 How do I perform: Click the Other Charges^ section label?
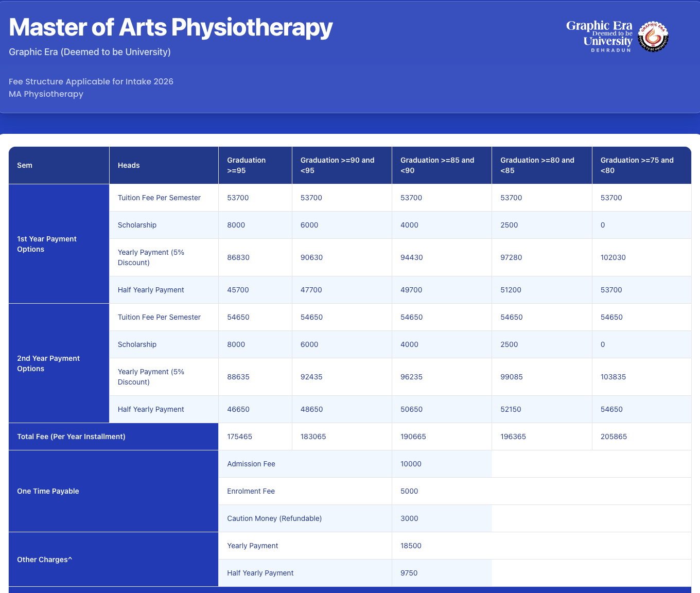point(44,560)
